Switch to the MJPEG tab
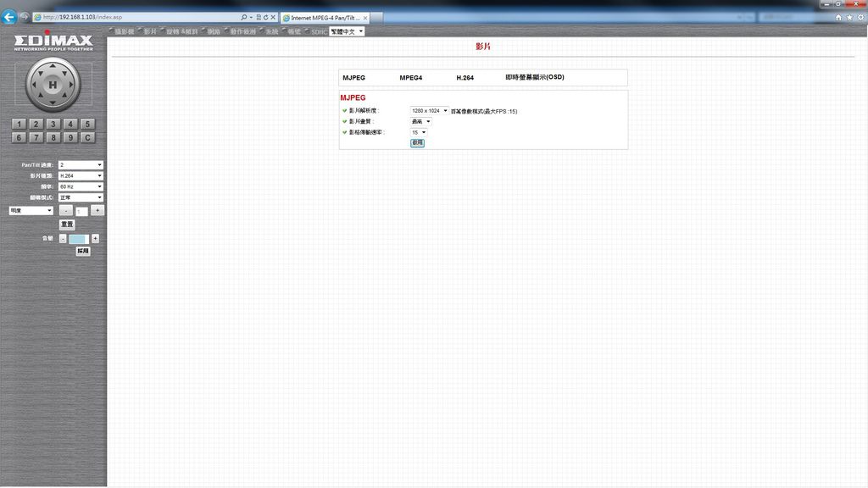The width and height of the screenshot is (868, 488). pos(353,77)
